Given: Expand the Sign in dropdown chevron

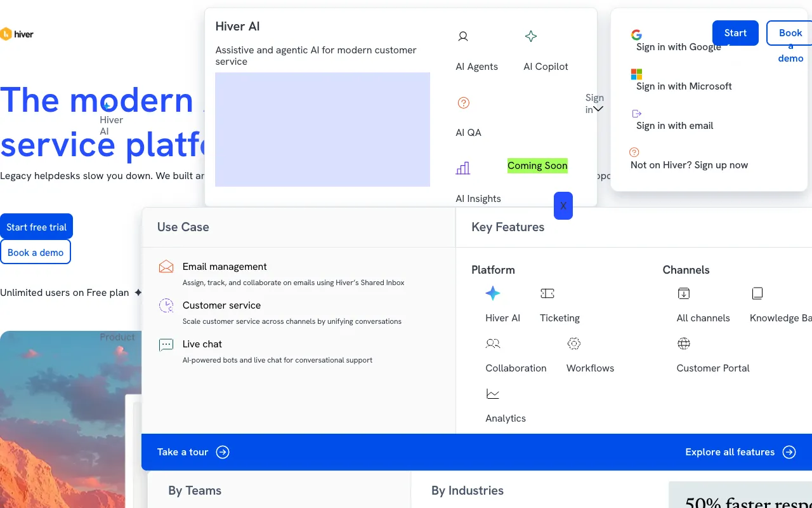Looking at the screenshot, I should (x=598, y=109).
